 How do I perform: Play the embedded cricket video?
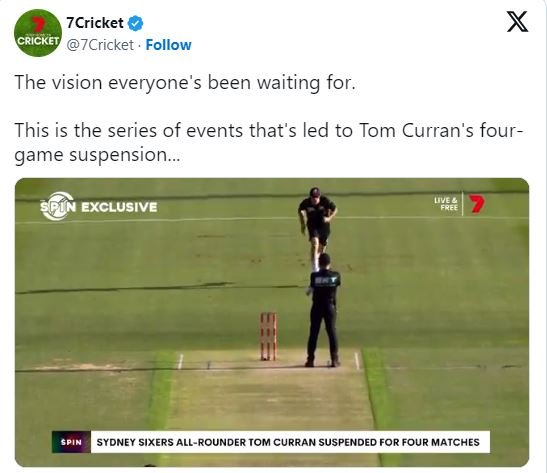click(x=272, y=322)
